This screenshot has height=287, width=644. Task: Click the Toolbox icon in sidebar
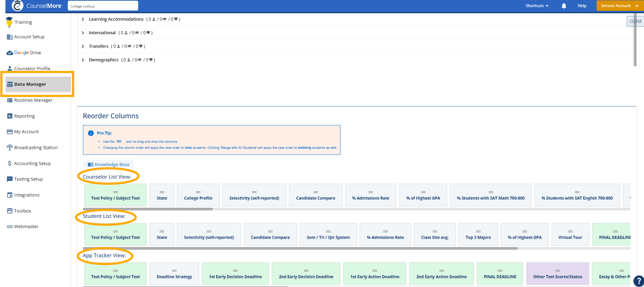pos(10,211)
